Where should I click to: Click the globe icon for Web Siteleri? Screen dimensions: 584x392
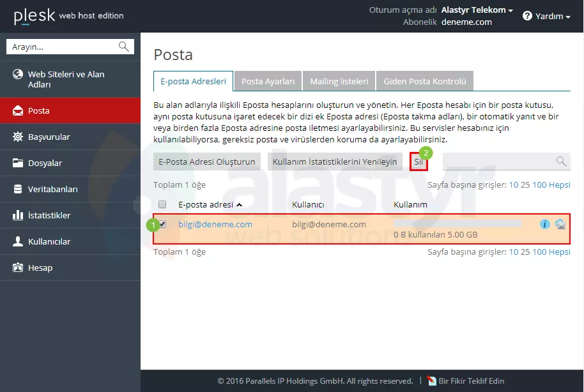pos(17,74)
